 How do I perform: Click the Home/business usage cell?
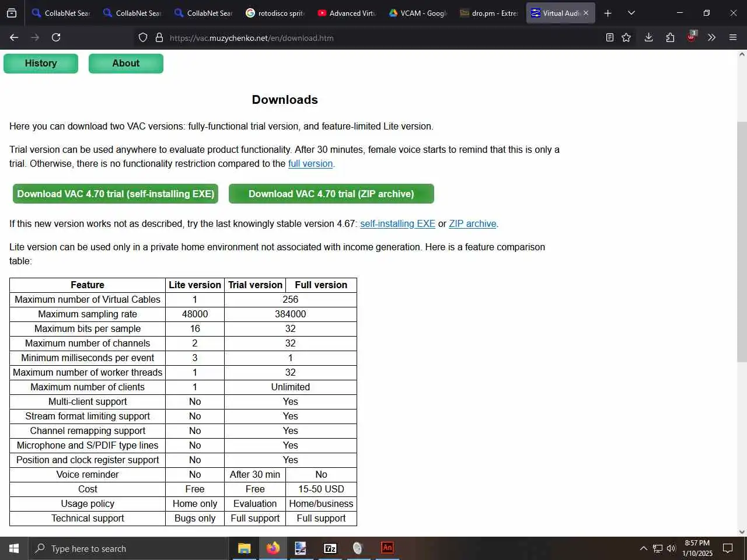[321, 504]
